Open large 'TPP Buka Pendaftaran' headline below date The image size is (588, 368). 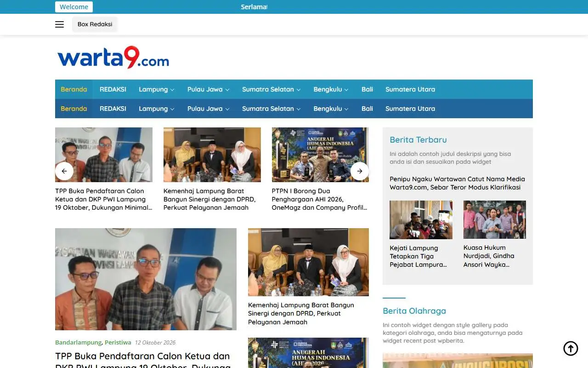click(x=142, y=361)
